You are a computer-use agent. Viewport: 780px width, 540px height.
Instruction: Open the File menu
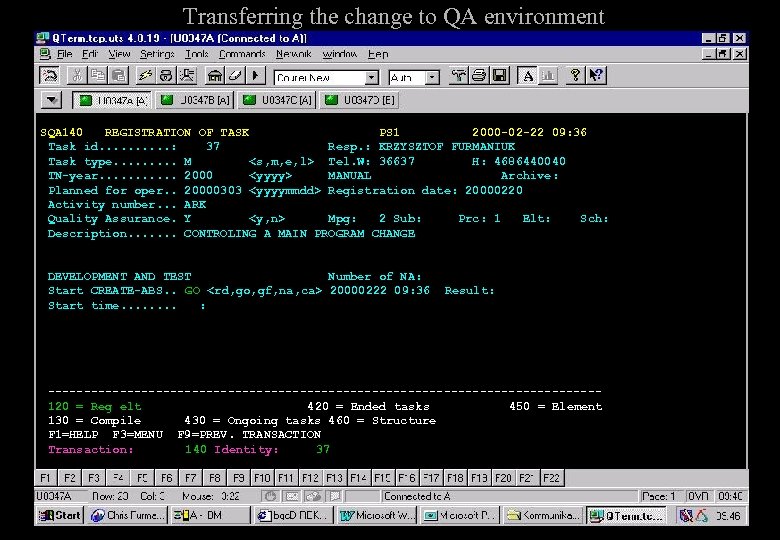[x=64, y=54]
